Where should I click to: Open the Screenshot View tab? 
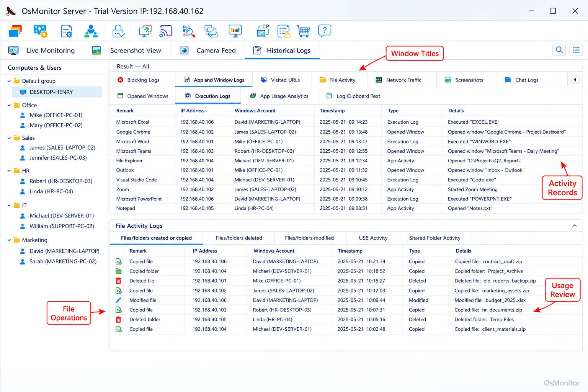[x=127, y=51]
